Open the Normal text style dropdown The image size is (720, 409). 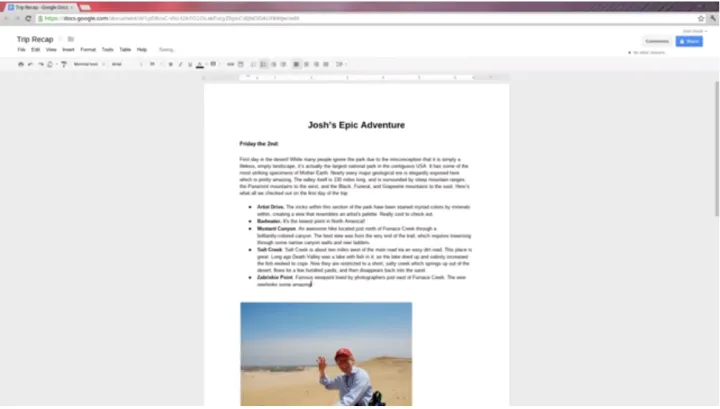click(x=88, y=64)
